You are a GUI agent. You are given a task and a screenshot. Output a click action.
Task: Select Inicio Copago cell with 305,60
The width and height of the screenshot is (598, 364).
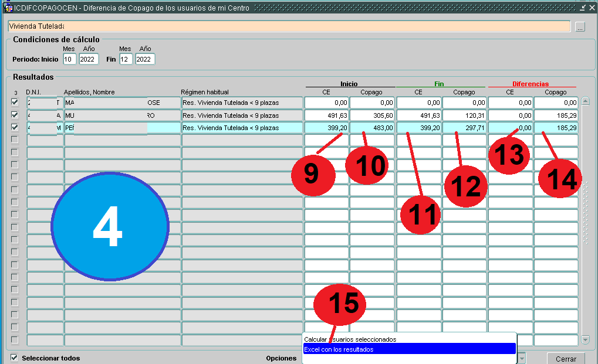pyautogui.click(x=372, y=115)
